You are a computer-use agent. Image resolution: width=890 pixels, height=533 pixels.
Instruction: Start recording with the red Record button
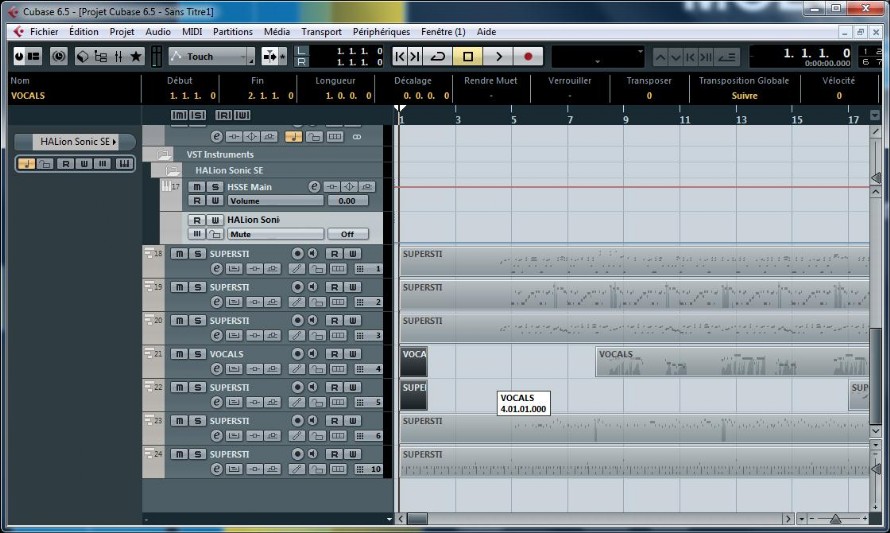coord(528,56)
